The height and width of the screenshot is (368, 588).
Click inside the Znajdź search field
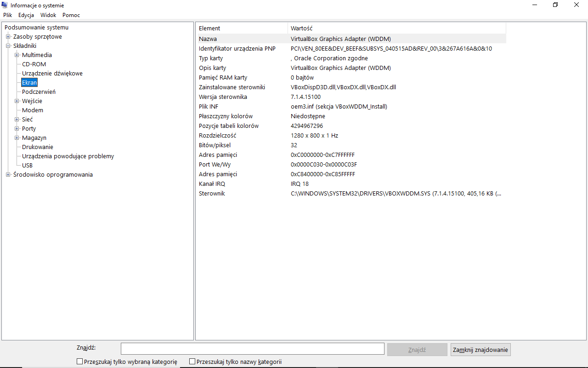tap(253, 349)
